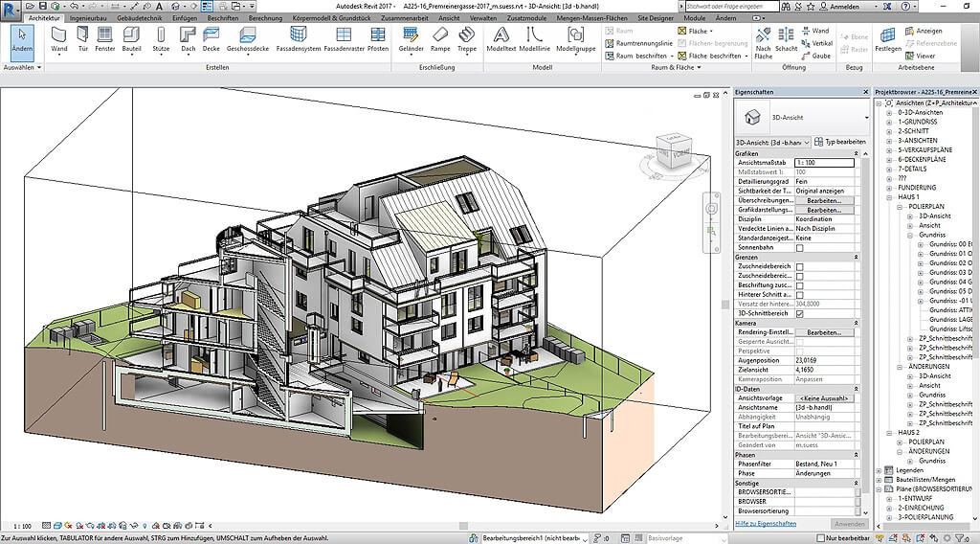The height and width of the screenshot is (544, 980).
Task: Expand the 1-GRUNDRISS tree node
Action: (891, 123)
